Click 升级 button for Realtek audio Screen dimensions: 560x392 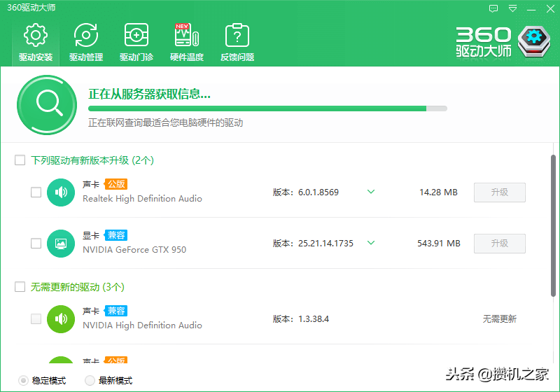(500, 192)
